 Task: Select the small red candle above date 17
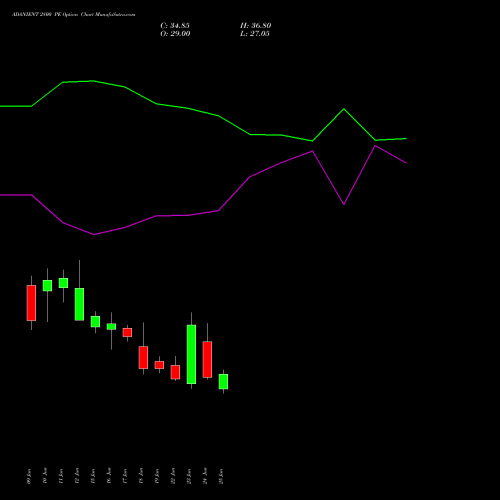pyautogui.click(x=127, y=332)
